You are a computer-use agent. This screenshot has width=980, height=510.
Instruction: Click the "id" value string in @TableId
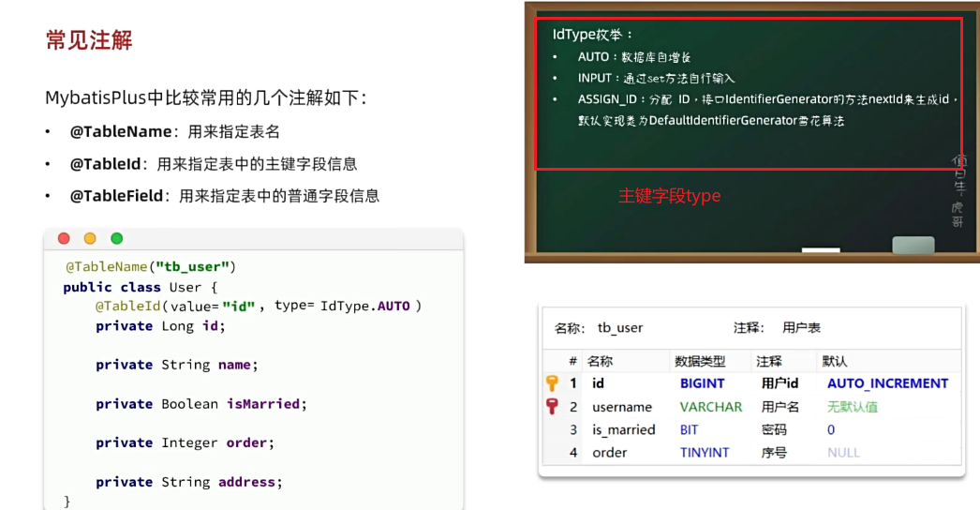(x=238, y=306)
